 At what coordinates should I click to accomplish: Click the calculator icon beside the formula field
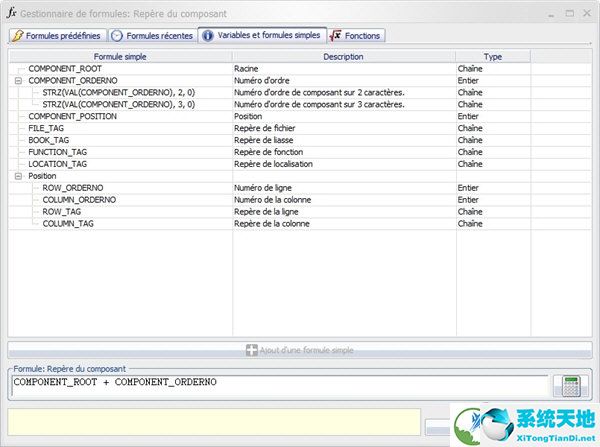click(x=571, y=386)
